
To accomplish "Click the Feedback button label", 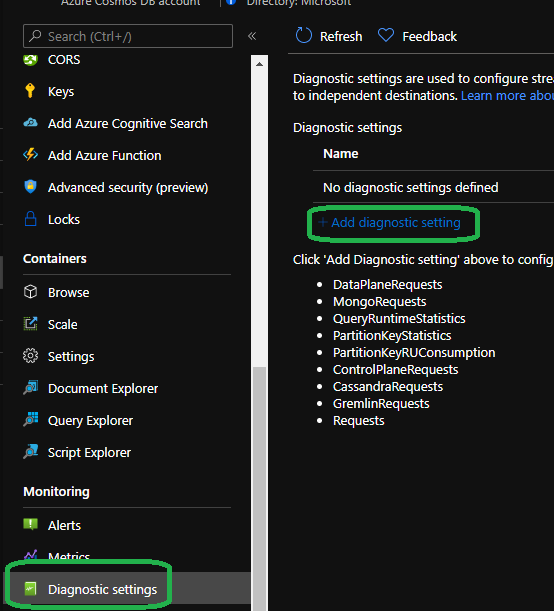I will [429, 36].
